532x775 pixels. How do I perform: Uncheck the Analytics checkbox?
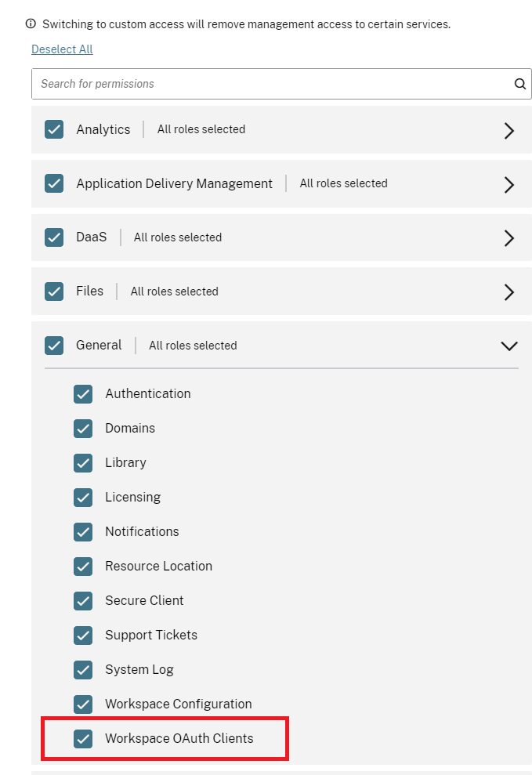(54, 129)
